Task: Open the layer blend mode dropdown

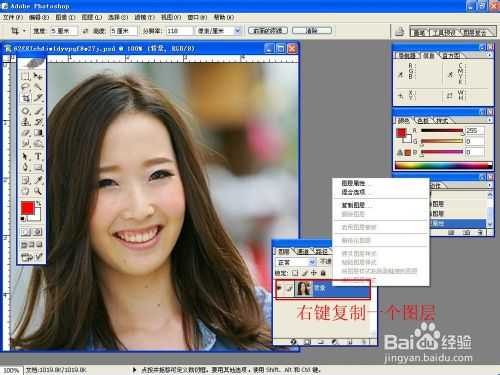Action: (296, 262)
